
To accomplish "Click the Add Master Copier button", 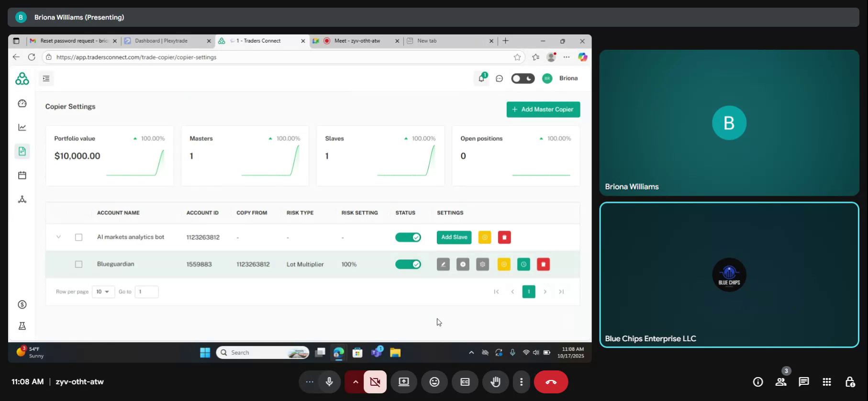I will 543,110.
